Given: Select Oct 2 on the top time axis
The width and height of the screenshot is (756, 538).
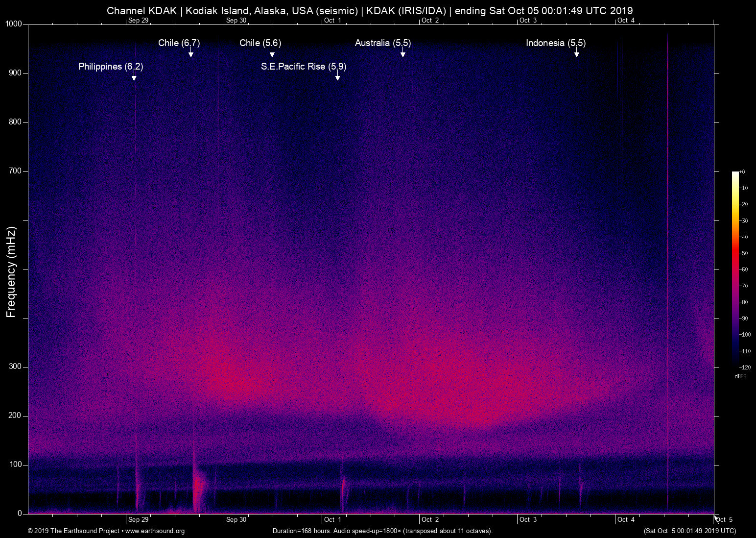Looking at the screenshot, I should coord(430,20).
